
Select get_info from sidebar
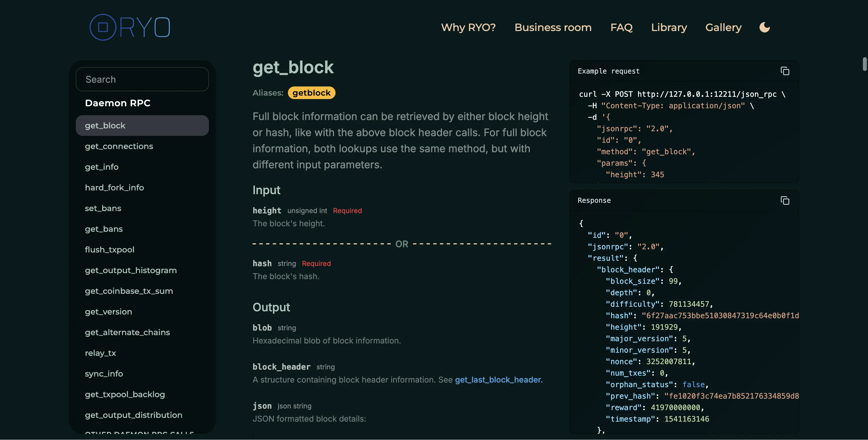[x=102, y=167]
